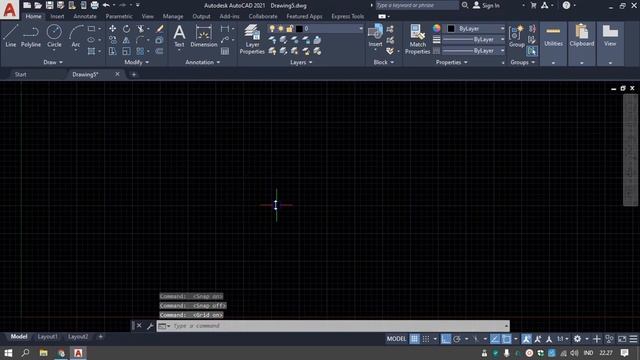The image size is (640, 360).
Task: Click the Plot printer icon
Action: (x=95, y=5)
